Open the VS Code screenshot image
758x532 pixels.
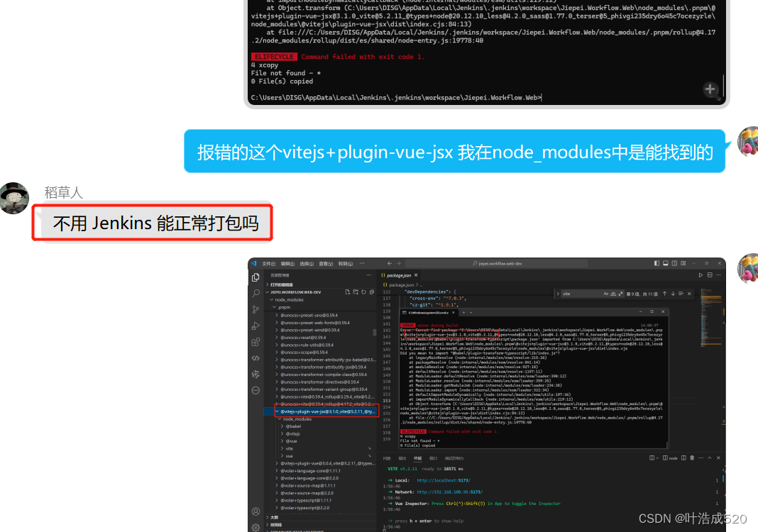click(x=487, y=395)
